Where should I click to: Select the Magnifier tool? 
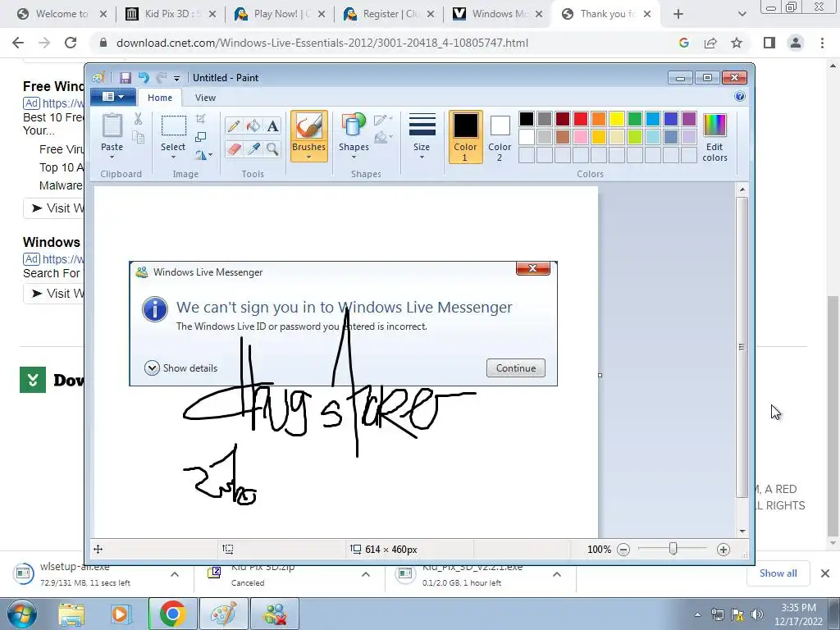click(x=272, y=148)
